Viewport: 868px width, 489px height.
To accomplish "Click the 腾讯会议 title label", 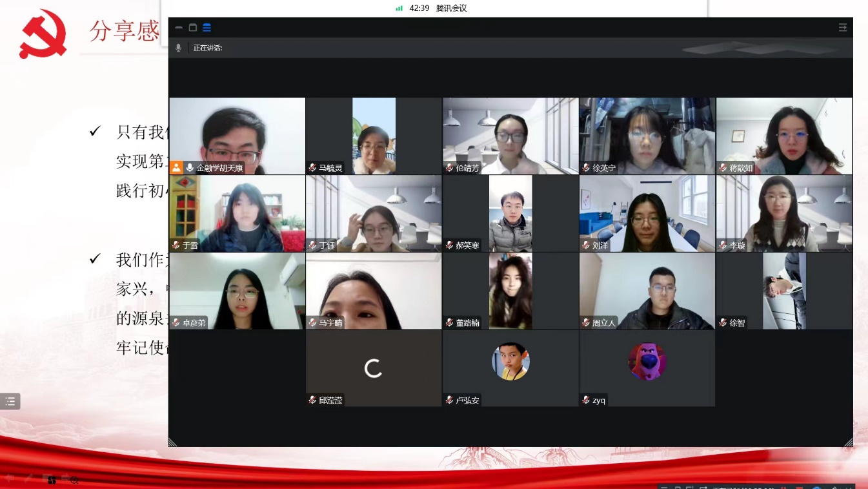I will [451, 8].
